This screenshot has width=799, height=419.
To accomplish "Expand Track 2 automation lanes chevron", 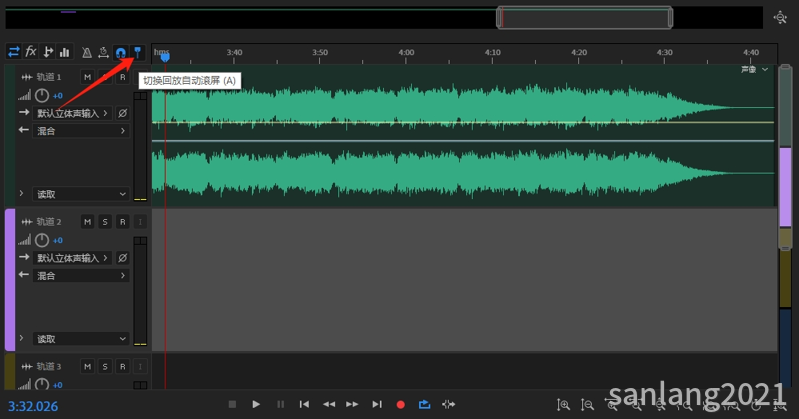I will 21,339.
